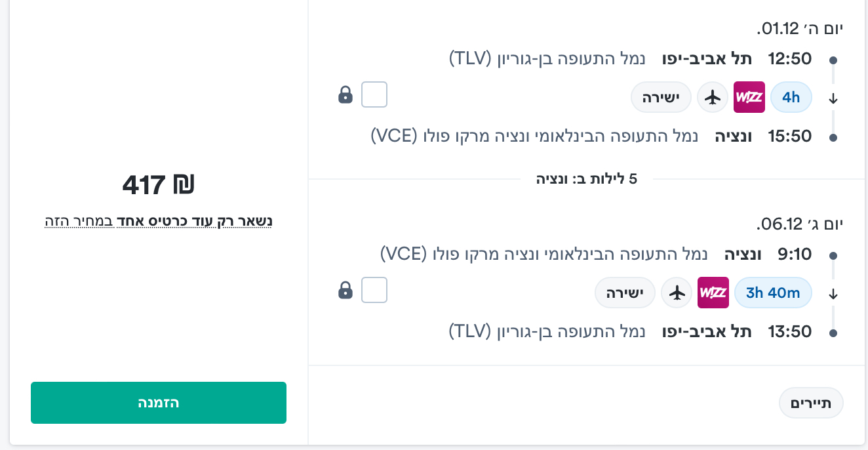
Task: Click the Wizz Air logo on return flight
Action: click(x=713, y=293)
